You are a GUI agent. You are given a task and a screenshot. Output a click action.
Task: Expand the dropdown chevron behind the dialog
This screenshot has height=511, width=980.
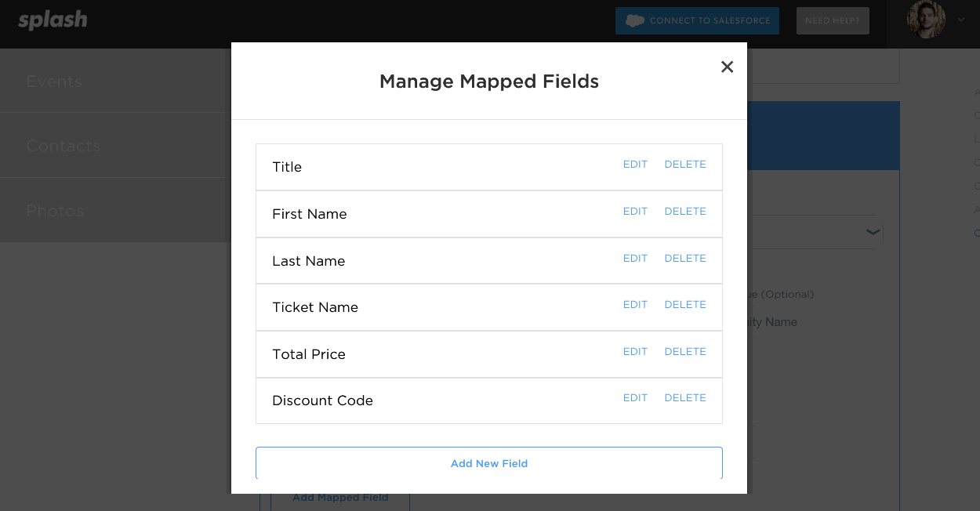pyautogui.click(x=873, y=232)
